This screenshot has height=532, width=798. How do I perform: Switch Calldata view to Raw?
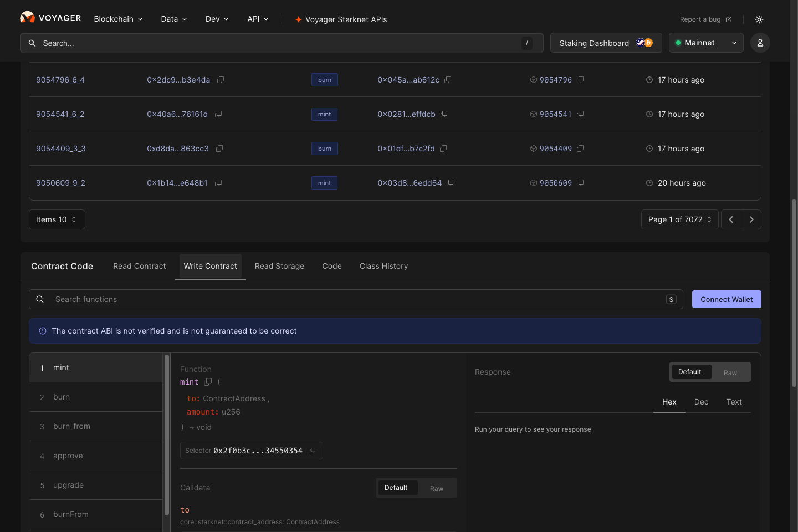point(437,488)
